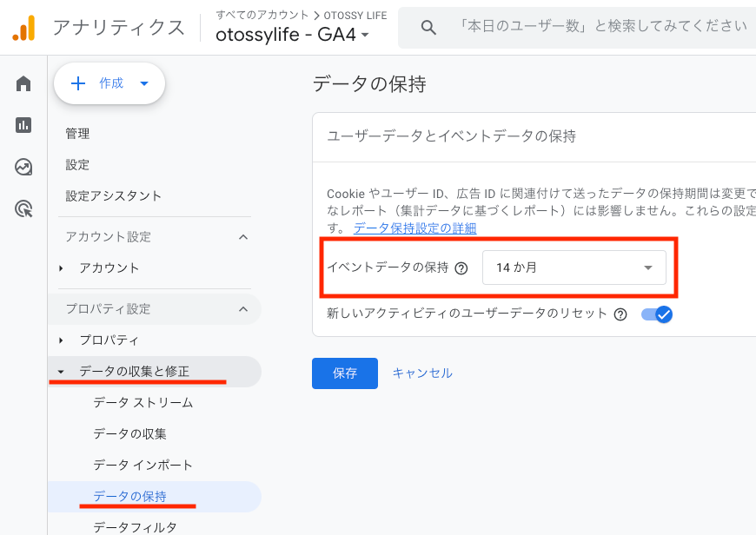Open the otossylife - GA4 property selector
This screenshot has height=535, width=756.
click(293, 35)
